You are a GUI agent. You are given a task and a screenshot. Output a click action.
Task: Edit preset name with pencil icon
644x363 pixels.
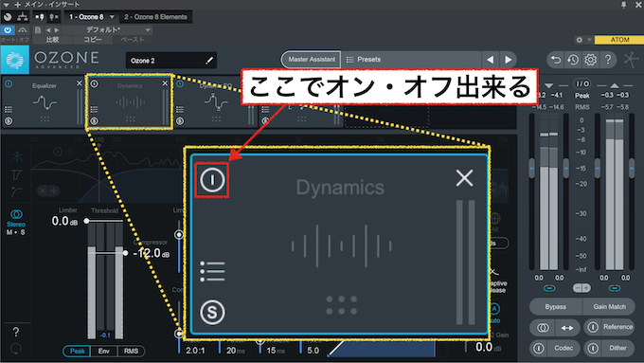click(209, 61)
